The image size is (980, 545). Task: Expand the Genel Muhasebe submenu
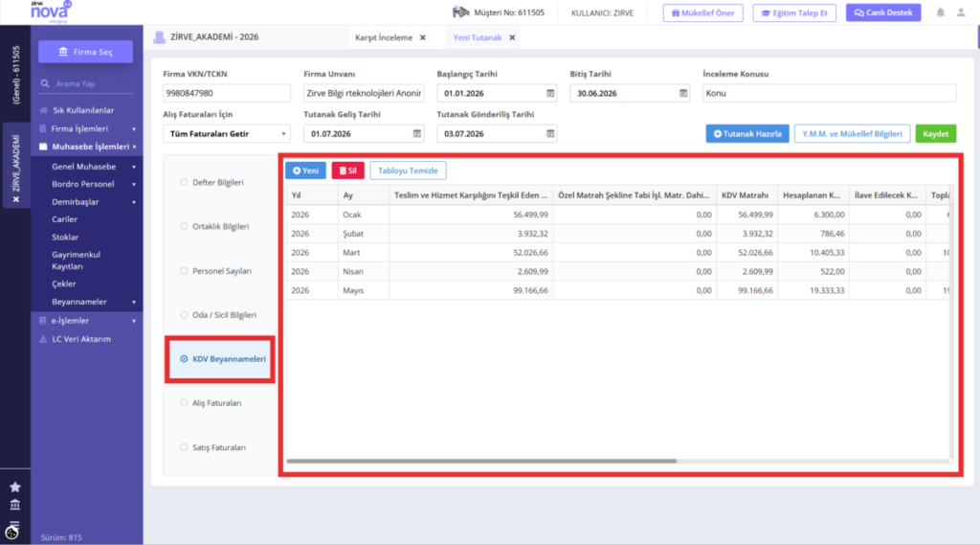click(93, 167)
